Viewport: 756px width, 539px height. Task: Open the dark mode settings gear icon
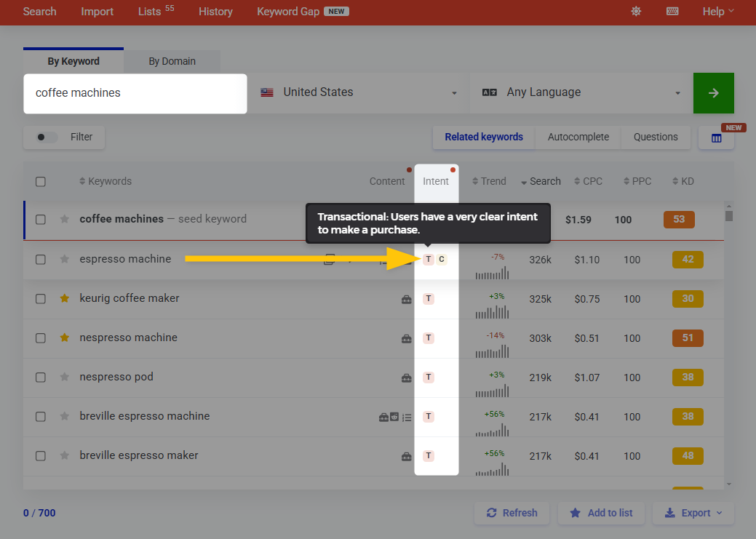tap(635, 12)
